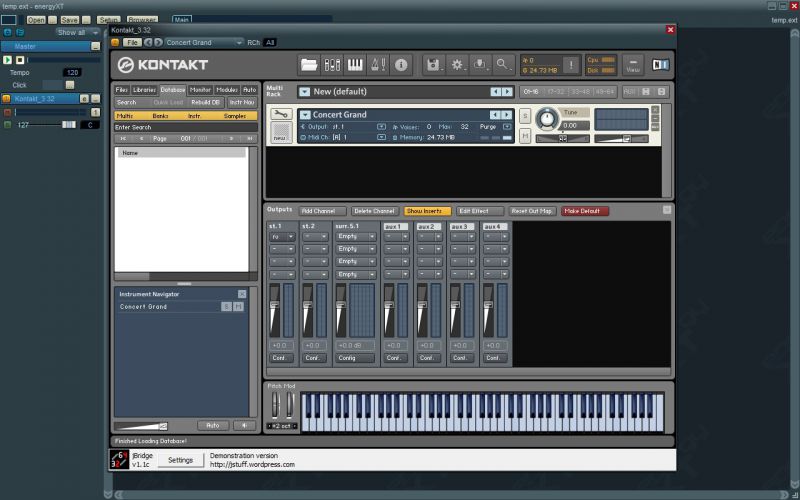
Task: Switch to the Monitor tab
Action: point(201,90)
